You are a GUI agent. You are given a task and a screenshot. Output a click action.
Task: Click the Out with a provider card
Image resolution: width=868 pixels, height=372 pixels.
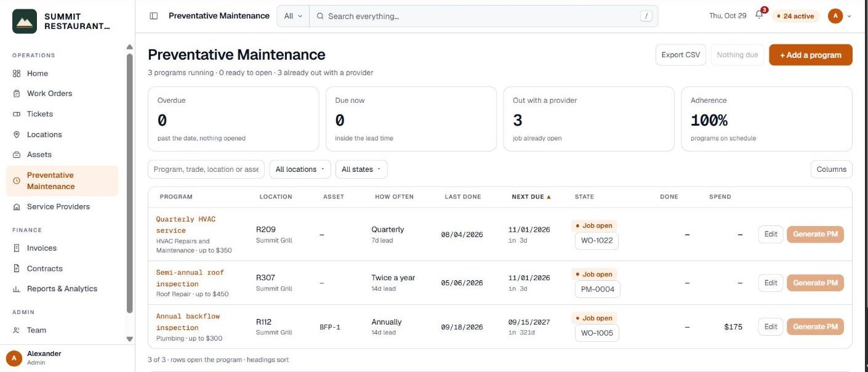click(x=589, y=119)
